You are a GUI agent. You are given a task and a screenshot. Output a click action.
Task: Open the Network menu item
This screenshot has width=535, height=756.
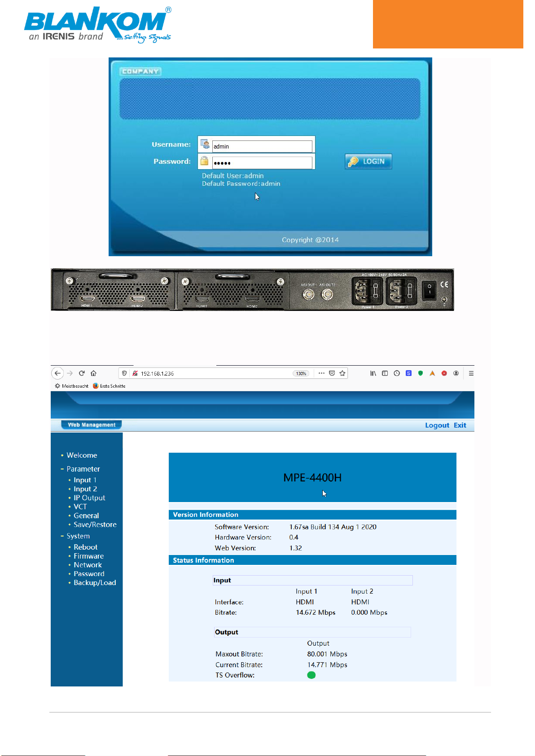(88, 565)
